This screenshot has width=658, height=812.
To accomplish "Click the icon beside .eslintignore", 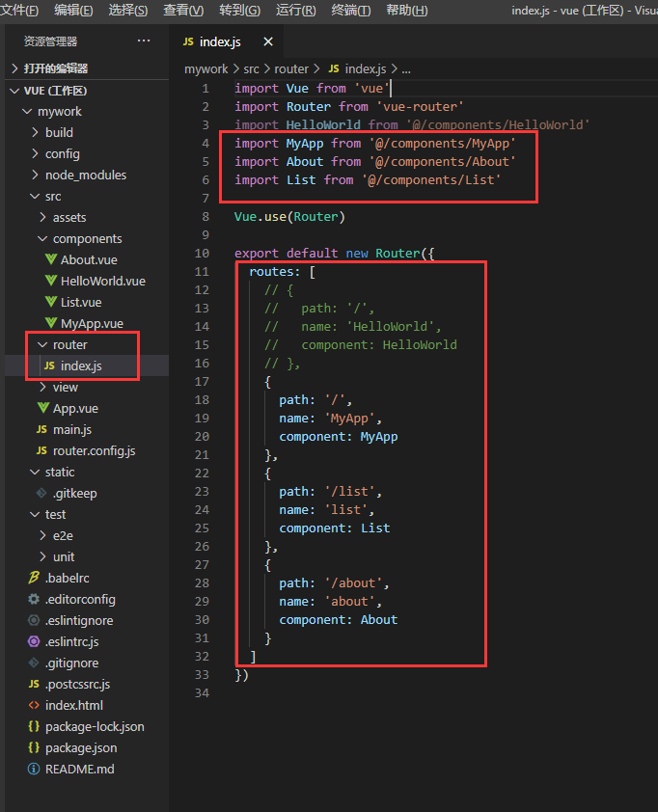I will 34,620.
